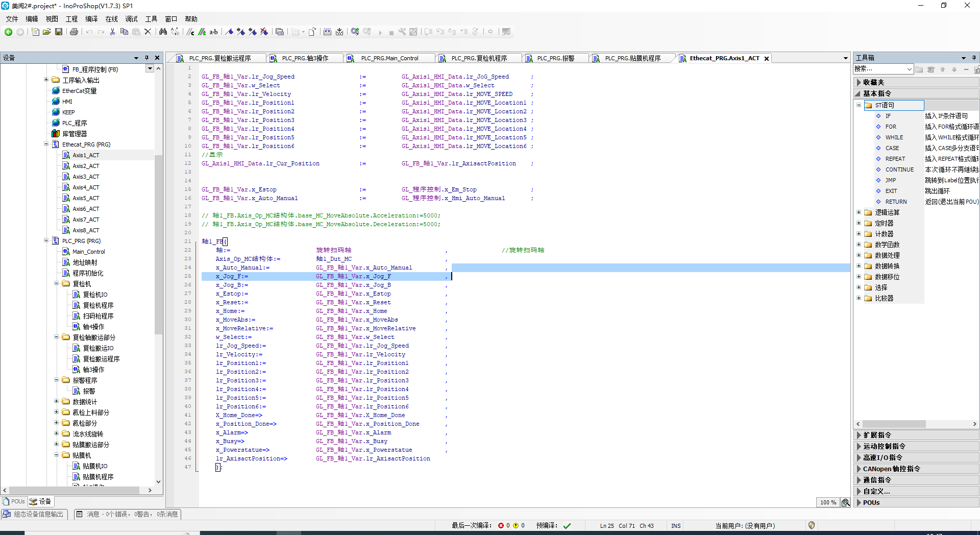Open the 工程 menu
This screenshot has height=535, width=980.
tap(71, 19)
